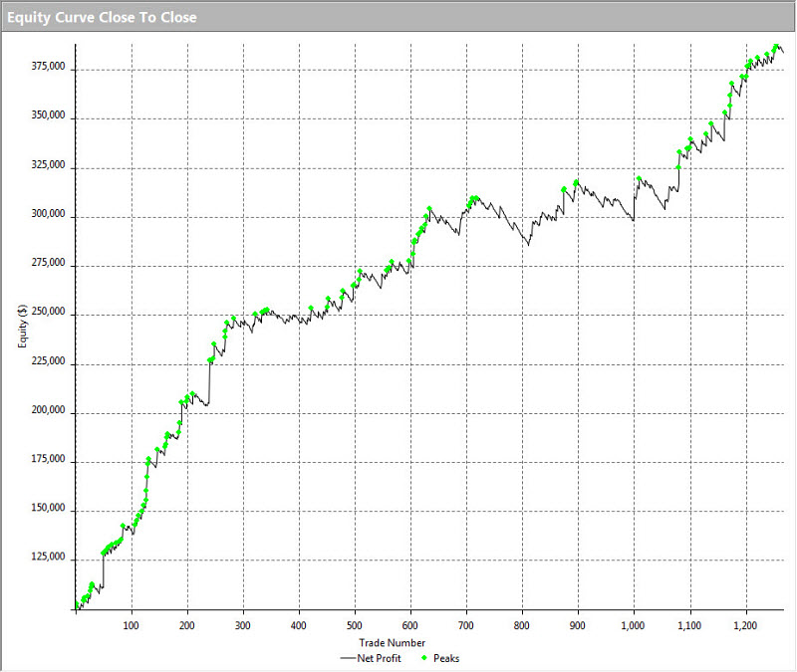The height and width of the screenshot is (672, 797).
Task: Click the highest peak marker near trade 1,250
Action: coord(776,46)
